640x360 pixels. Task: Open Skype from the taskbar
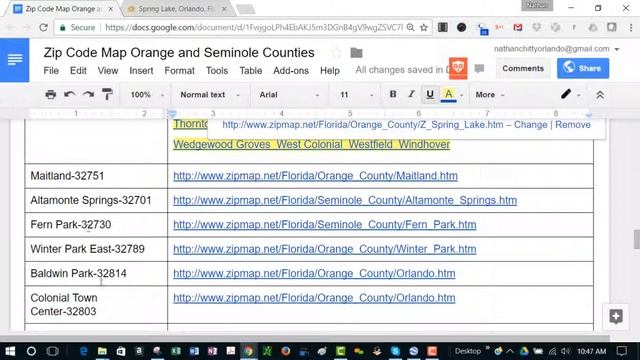[x=395, y=351]
